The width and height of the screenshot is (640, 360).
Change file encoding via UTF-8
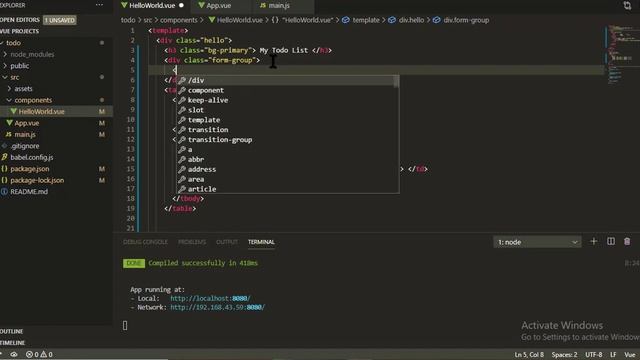tap(594, 355)
